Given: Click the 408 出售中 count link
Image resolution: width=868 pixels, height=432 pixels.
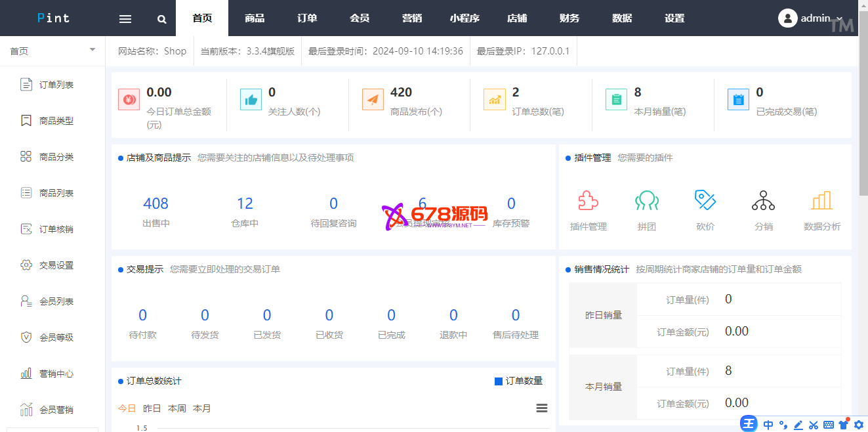Looking at the screenshot, I should click(156, 204).
